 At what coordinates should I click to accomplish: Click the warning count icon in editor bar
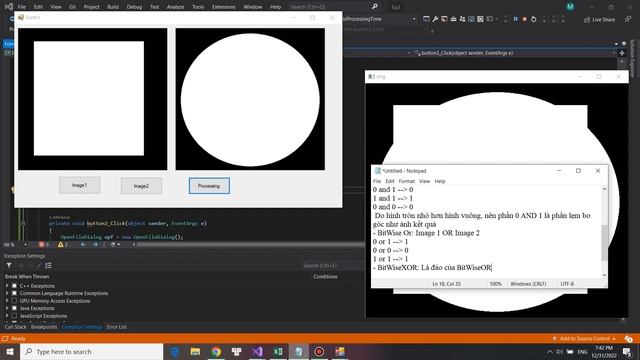[62, 244]
